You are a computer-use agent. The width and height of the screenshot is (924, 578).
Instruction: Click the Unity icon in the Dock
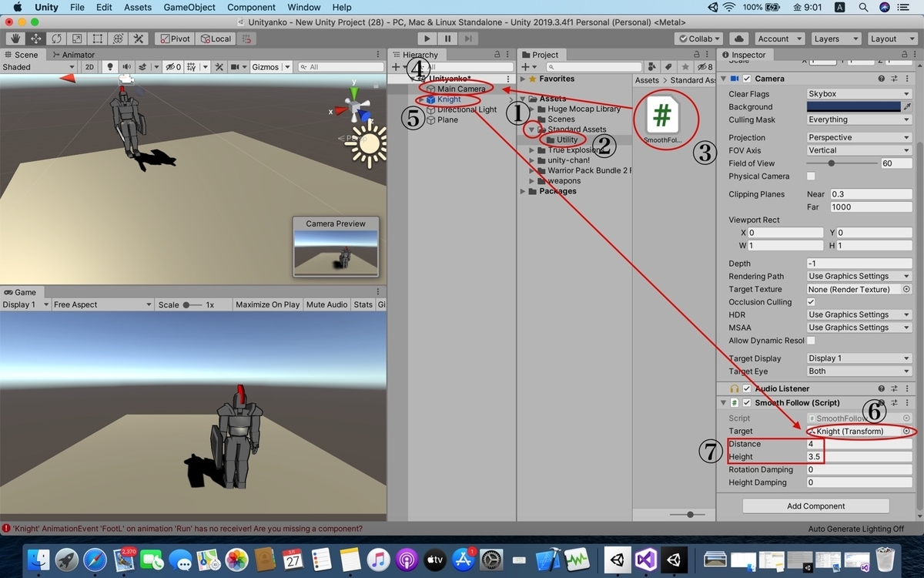pos(675,560)
